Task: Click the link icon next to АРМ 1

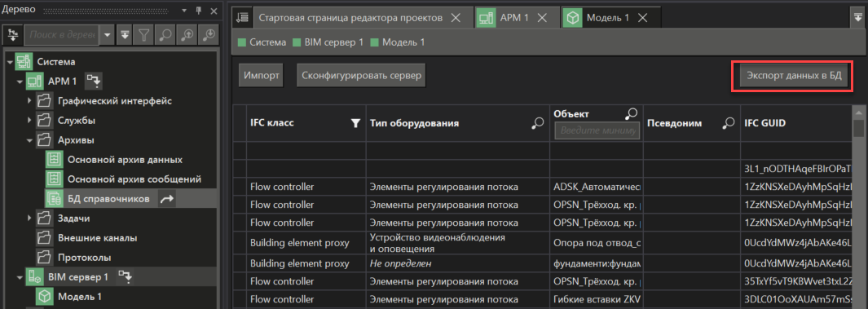Action: [x=93, y=82]
